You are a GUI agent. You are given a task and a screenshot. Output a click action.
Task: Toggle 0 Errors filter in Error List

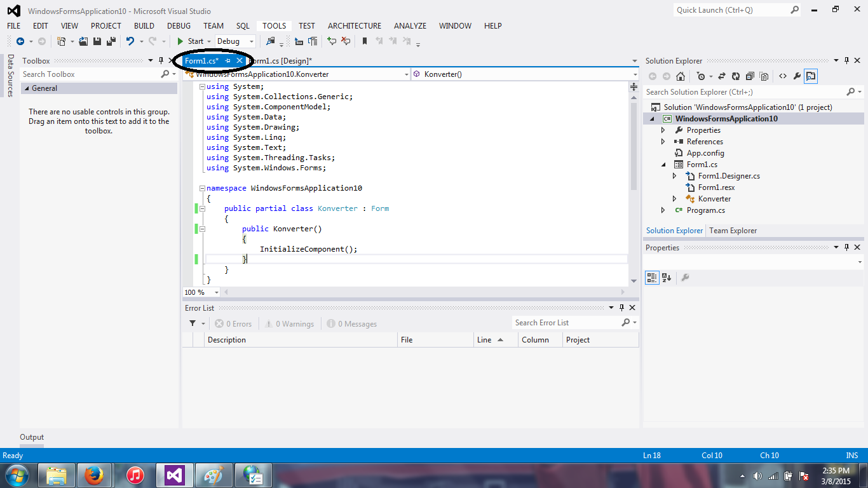(233, 324)
